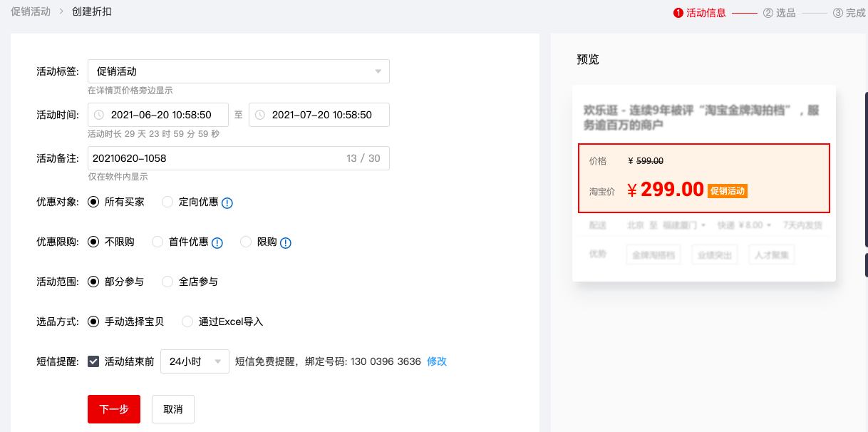Click step 3 完成 in progress bar

tap(849, 13)
